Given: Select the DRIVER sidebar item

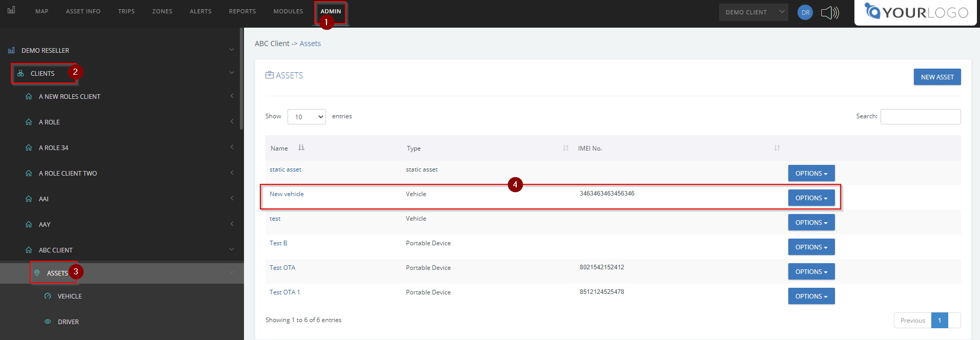Looking at the screenshot, I should [x=68, y=322].
